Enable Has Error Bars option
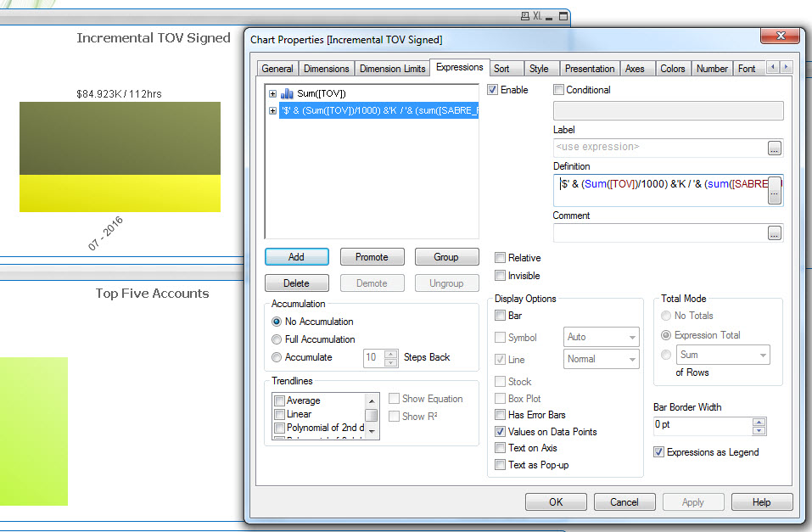The height and width of the screenshot is (532, 812). tap(500, 414)
